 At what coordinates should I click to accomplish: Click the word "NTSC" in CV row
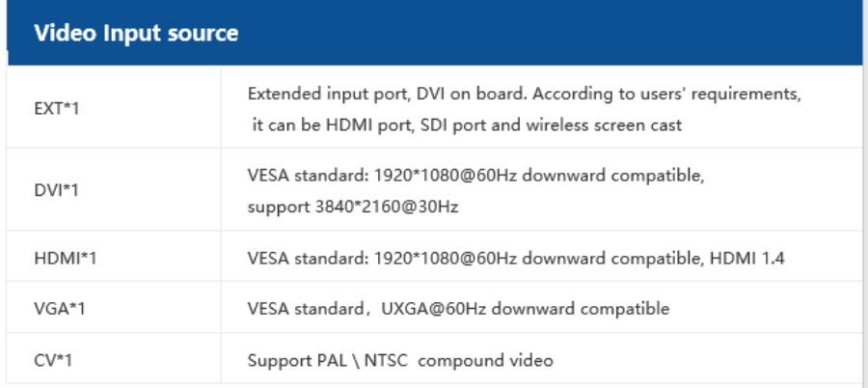click(x=377, y=361)
